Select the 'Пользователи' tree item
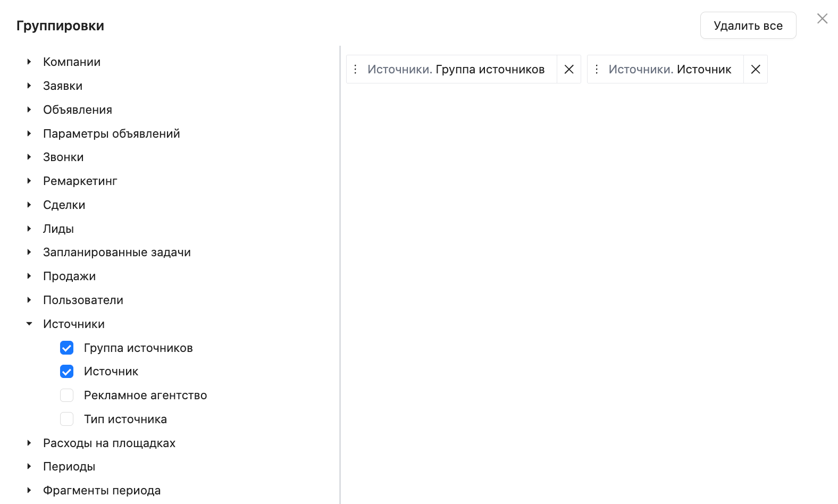Screen dimensions: 838x504 coord(83,300)
